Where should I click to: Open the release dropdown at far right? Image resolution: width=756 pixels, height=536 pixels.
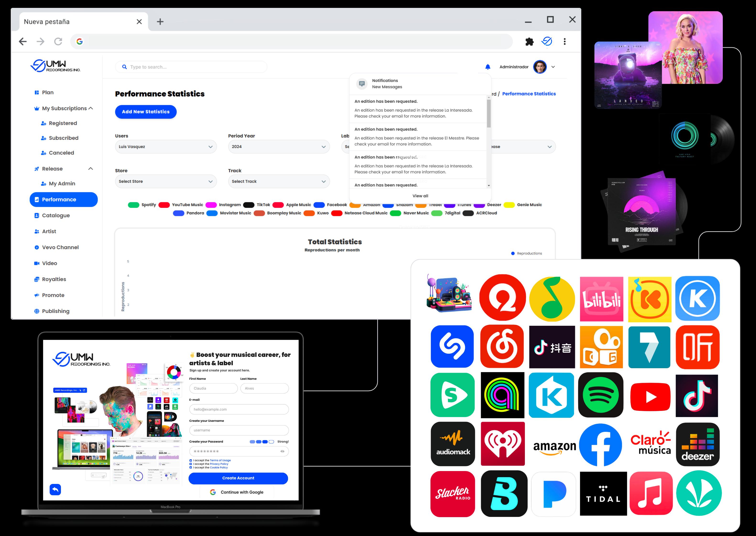tap(523, 147)
